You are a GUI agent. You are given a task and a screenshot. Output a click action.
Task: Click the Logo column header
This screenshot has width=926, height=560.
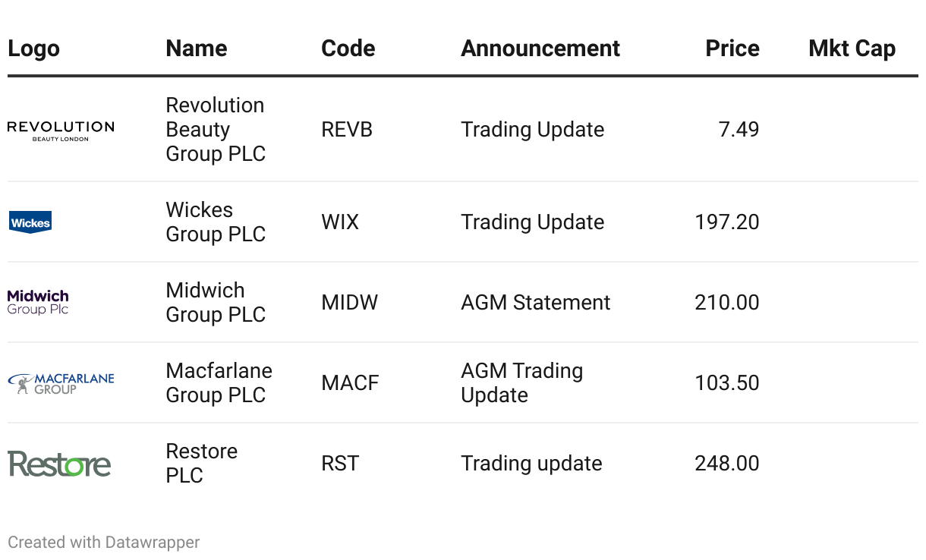coord(33,49)
